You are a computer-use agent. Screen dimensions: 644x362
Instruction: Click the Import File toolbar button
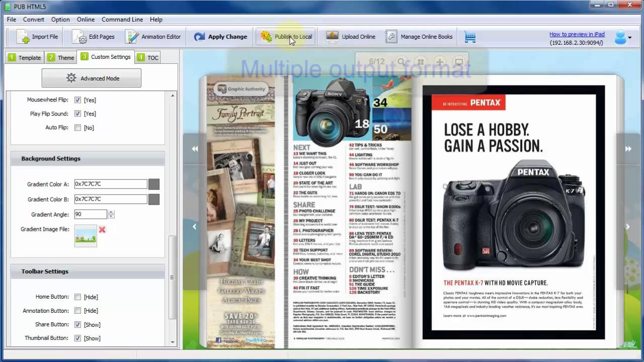(x=37, y=37)
